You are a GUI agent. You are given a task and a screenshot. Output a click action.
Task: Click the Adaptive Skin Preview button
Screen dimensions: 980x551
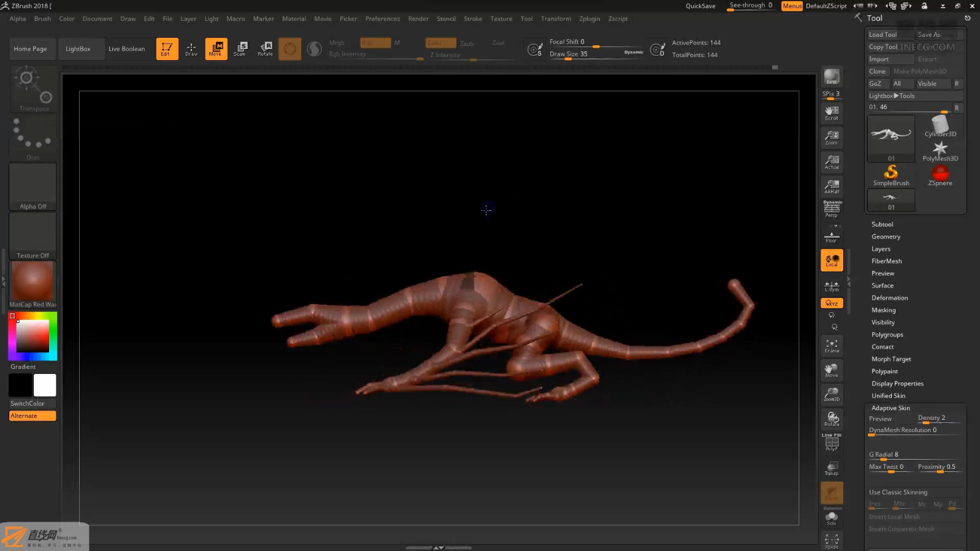tap(890, 419)
